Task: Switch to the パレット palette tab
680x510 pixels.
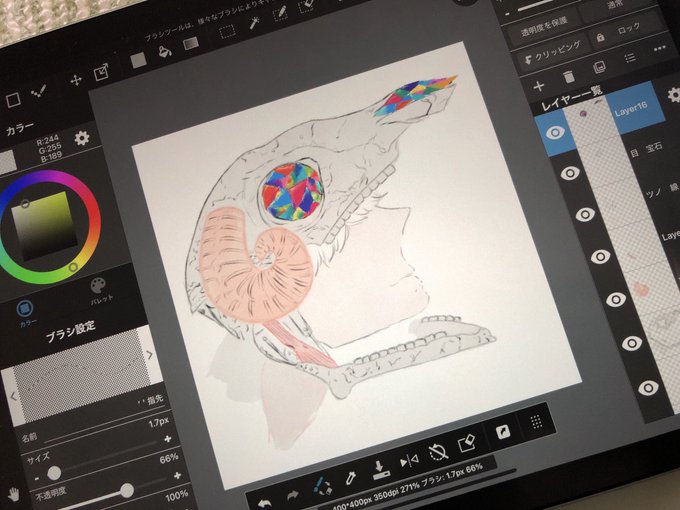Action: coord(99,291)
